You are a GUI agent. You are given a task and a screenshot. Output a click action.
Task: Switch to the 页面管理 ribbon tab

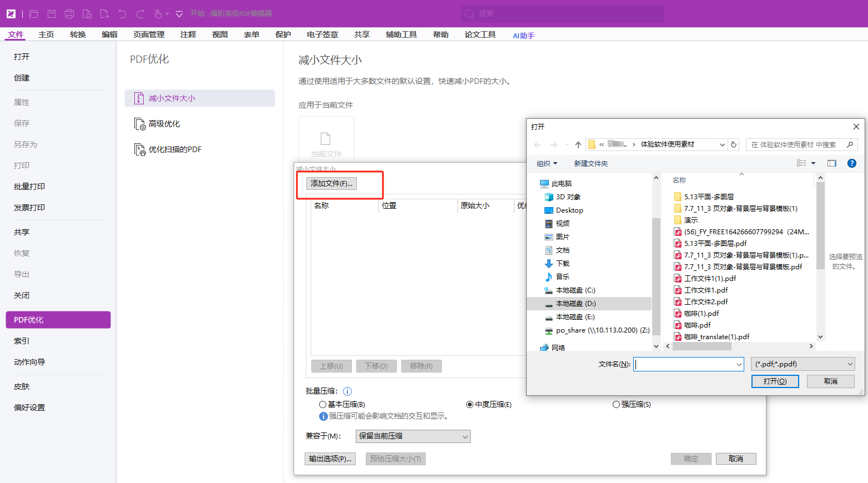click(149, 34)
